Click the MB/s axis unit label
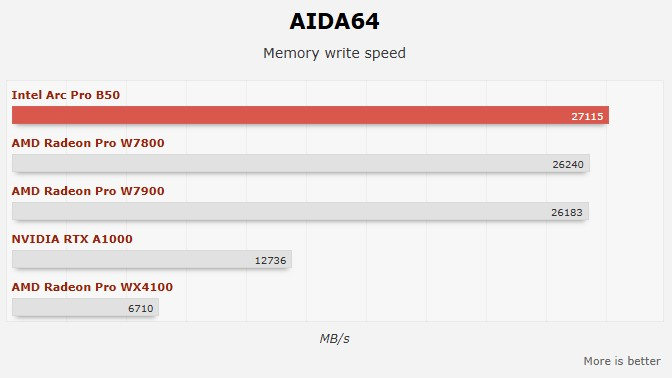Screen dimensions: 672x378 [x=334, y=339]
